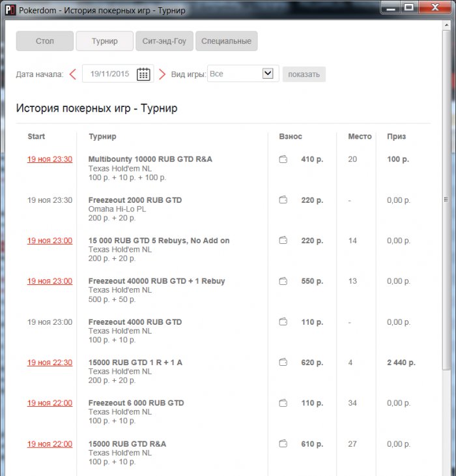Select the Взнос column header
456x476 pixels.
(x=291, y=136)
